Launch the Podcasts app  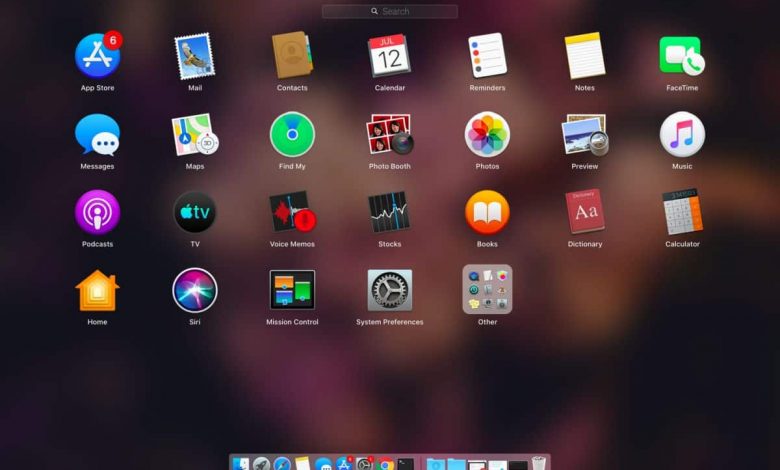point(98,212)
